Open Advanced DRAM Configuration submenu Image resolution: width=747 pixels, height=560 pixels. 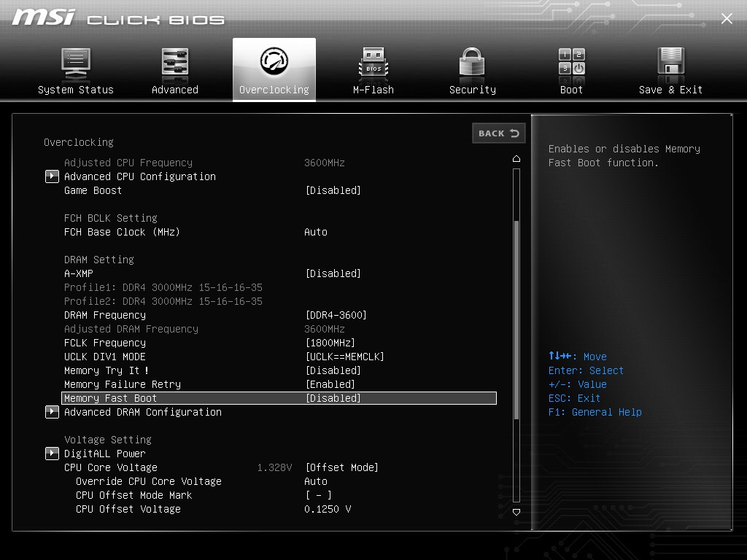(143, 413)
